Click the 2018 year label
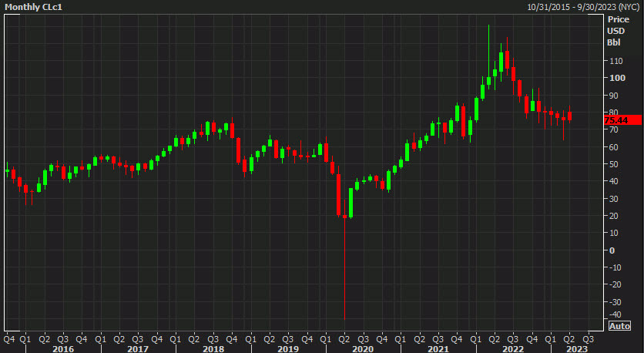Viewport: 644px width, 353px height. [213, 349]
